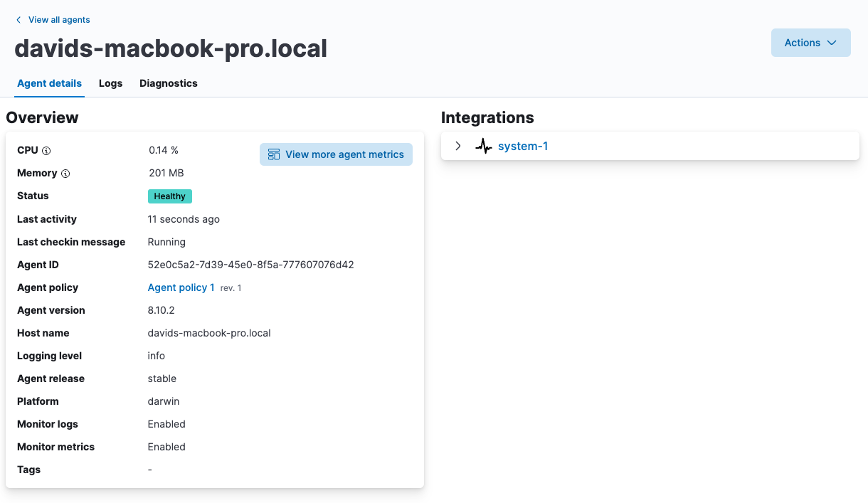This screenshot has width=868, height=503.
Task: Click the davids-macbook-pro.local page title
Action: pos(171,48)
